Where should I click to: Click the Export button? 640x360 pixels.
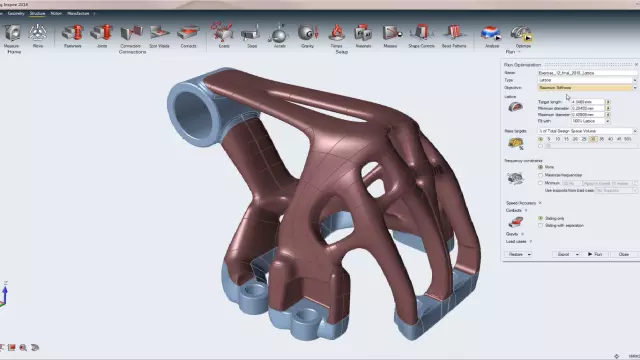(563, 254)
